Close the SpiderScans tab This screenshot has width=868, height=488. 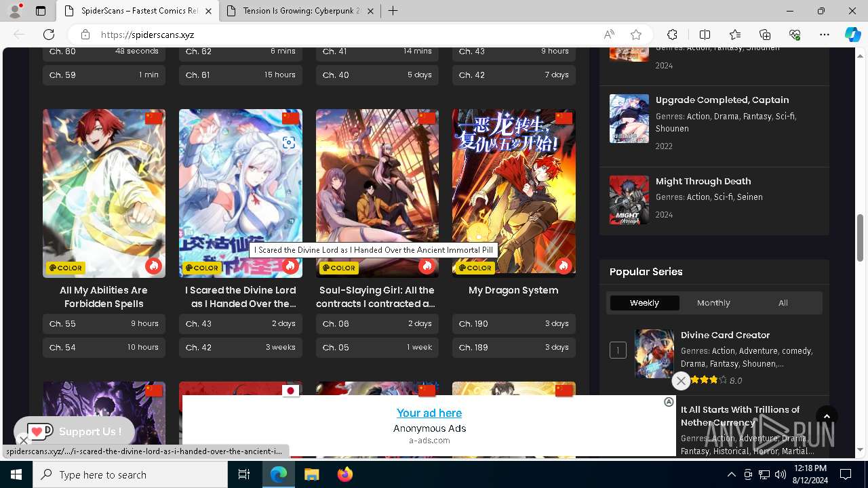[x=208, y=11]
